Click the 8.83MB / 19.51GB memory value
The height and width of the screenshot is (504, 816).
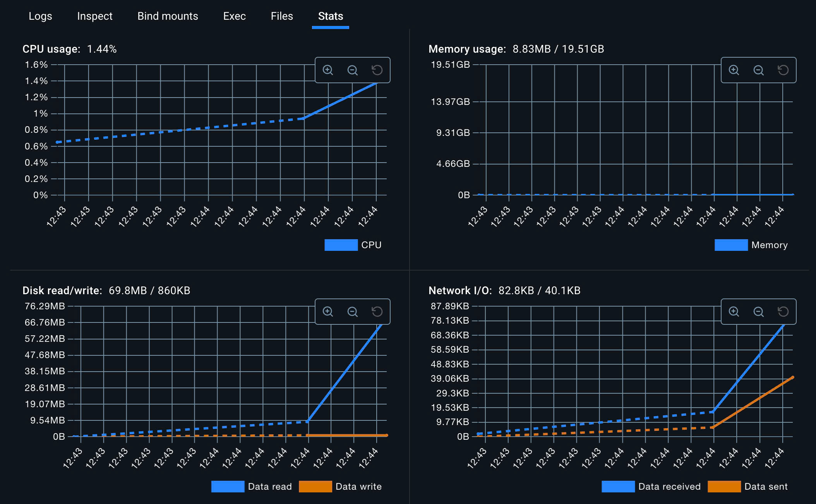(558, 49)
